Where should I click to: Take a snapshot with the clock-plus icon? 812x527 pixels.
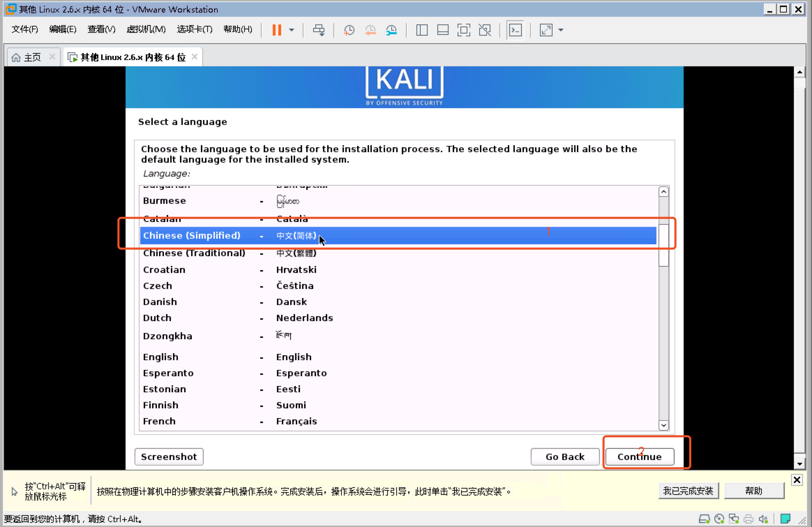click(x=349, y=30)
